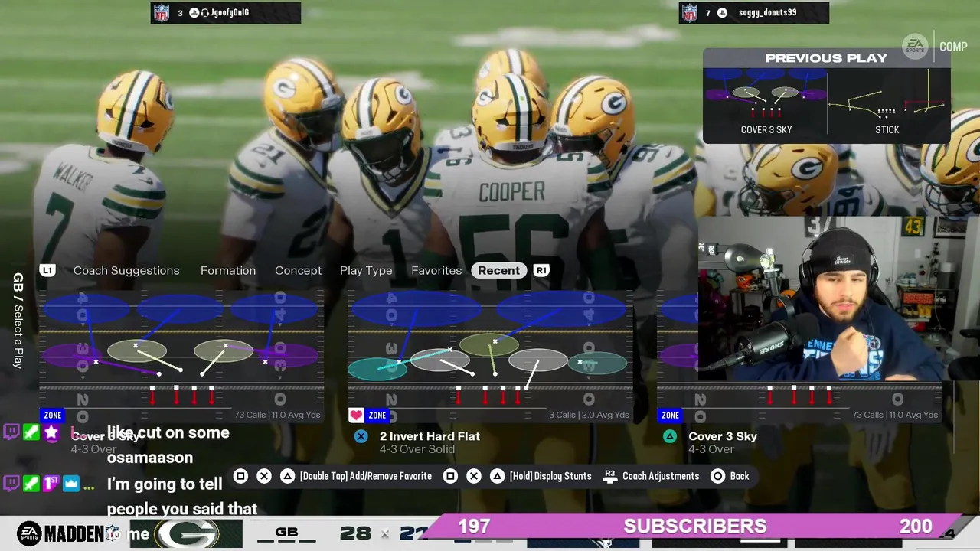Click the X icon in the Display Stunts hint
Image resolution: width=980 pixels, height=551 pixels.
tap(474, 476)
